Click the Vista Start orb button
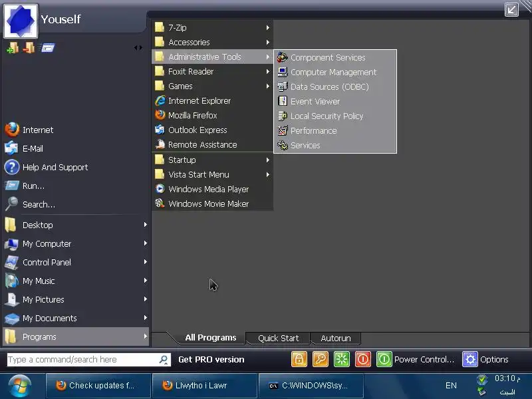The width and height of the screenshot is (532, 399). (x=20, y=386)
